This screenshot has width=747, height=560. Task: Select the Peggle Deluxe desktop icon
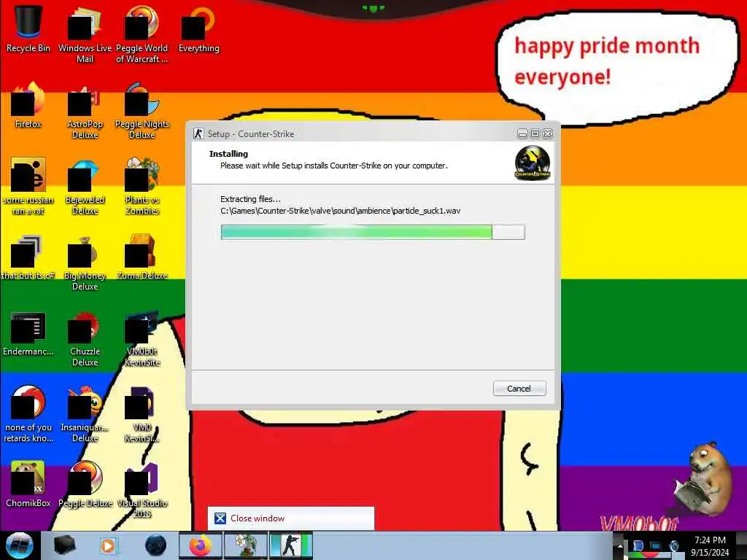pos(85,485)
